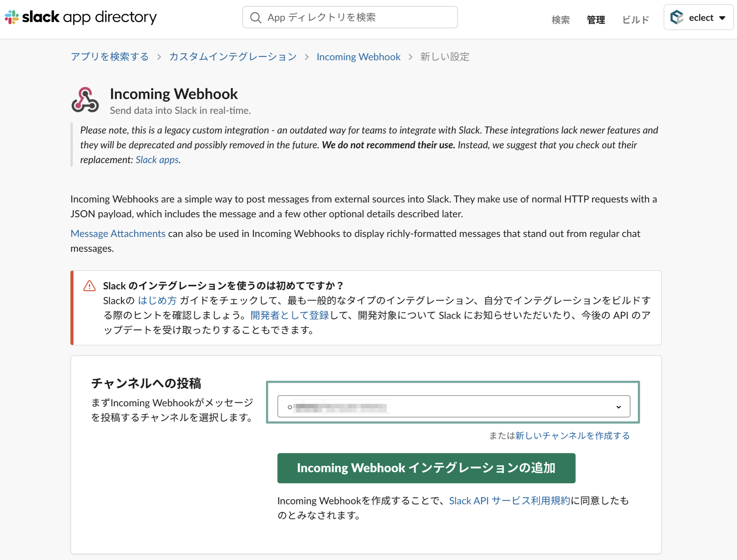
Task: Click 'We do not recommend their use.' text
Action: [388, 145]
